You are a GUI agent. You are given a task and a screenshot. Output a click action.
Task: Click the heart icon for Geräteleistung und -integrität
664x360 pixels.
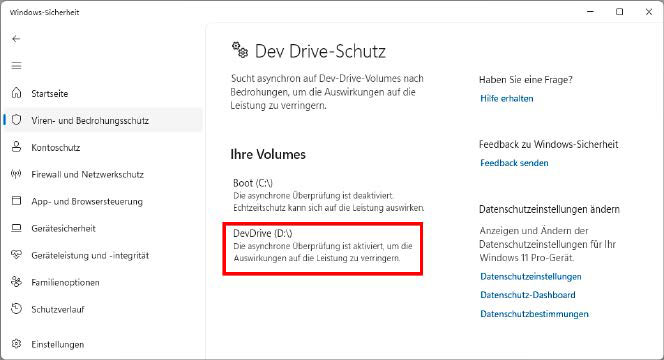16,255
